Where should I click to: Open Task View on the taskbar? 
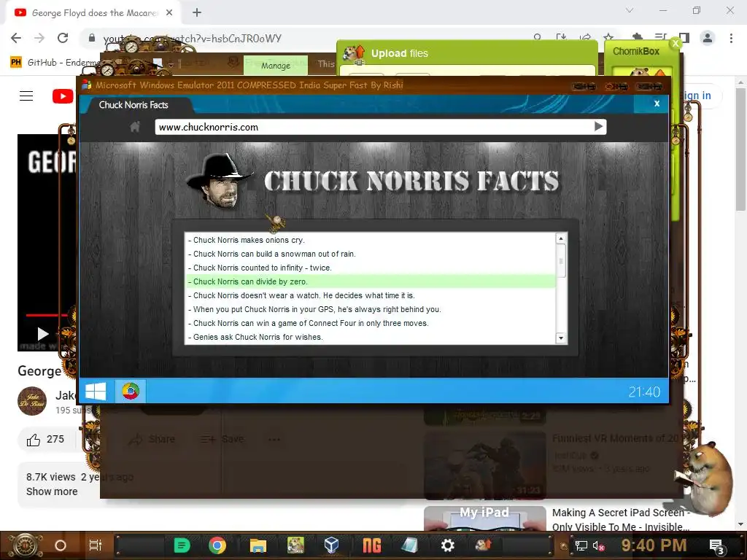[x=96, y=545]
